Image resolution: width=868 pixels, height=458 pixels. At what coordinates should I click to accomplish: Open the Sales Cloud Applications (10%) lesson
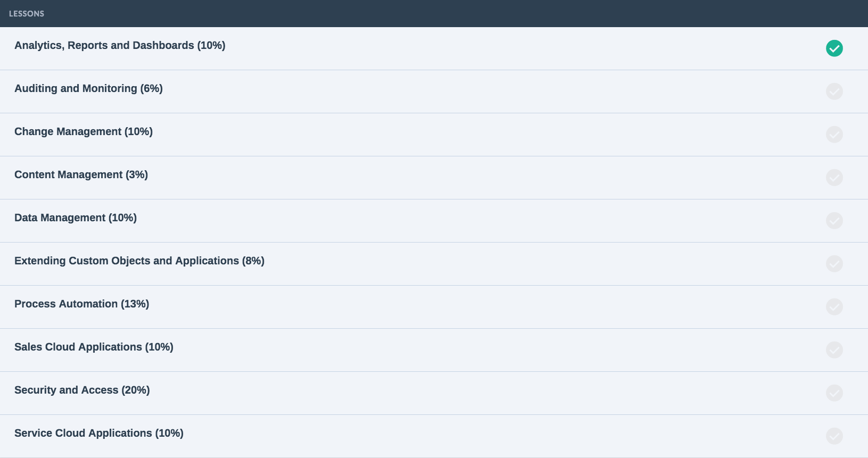94,347
